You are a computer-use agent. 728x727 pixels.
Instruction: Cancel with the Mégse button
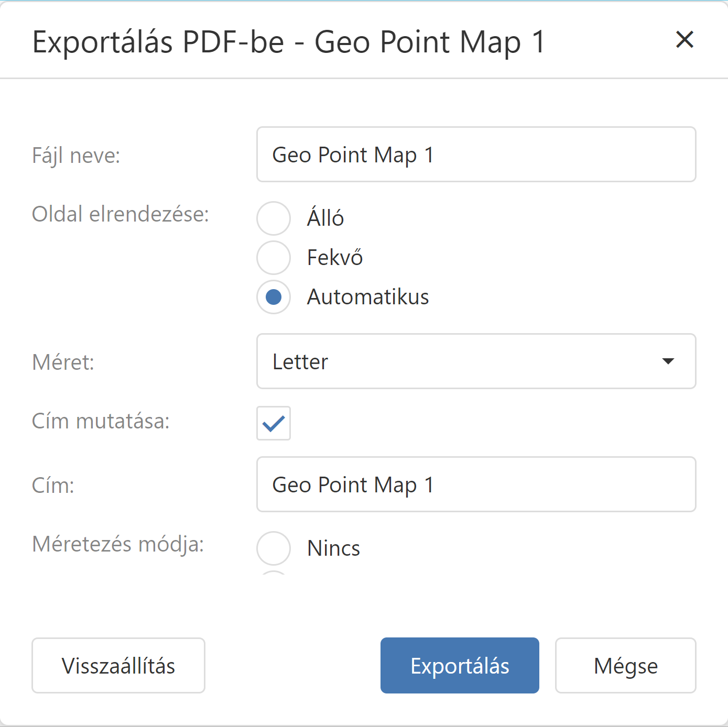click(x=625, y=666)
